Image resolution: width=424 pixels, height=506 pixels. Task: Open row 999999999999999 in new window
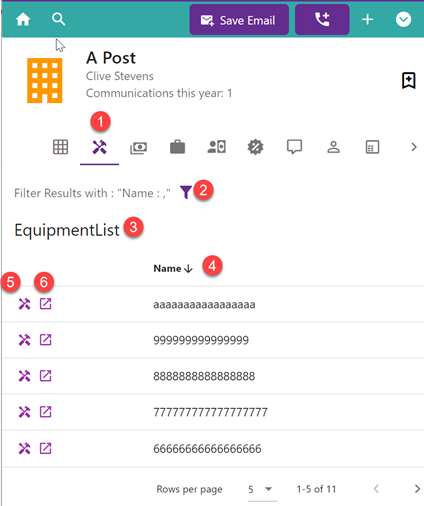coord(45,340)
